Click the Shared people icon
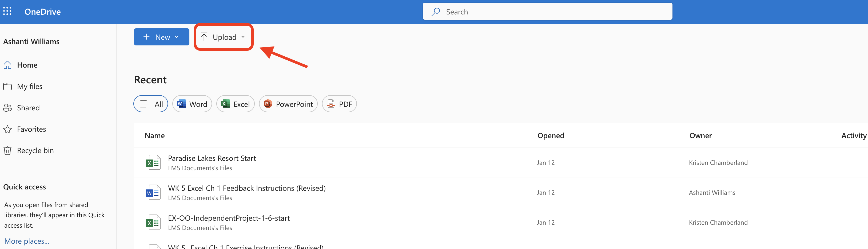Image resolution: width=868 pixels, height=249 pixels. (7, 108)
